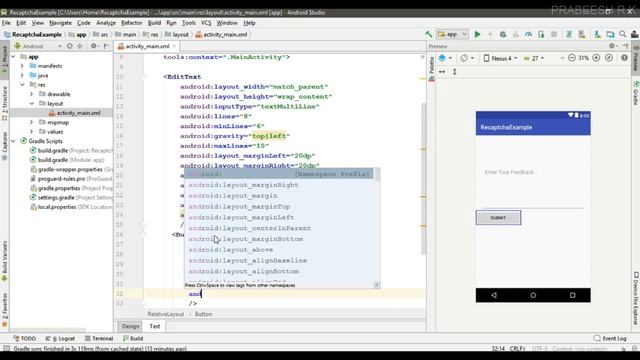Viewport: 640px width, 360px height.
Task: Run the app with green play button
Action: click(x=477, y=35)
